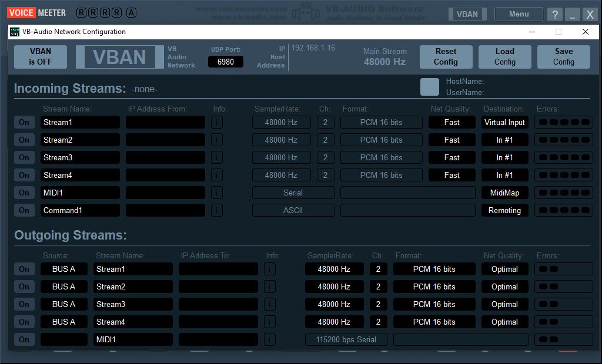
Task: Open the Voicemeeter Menu
Action: pyautogui.click(x=519, y=14)
